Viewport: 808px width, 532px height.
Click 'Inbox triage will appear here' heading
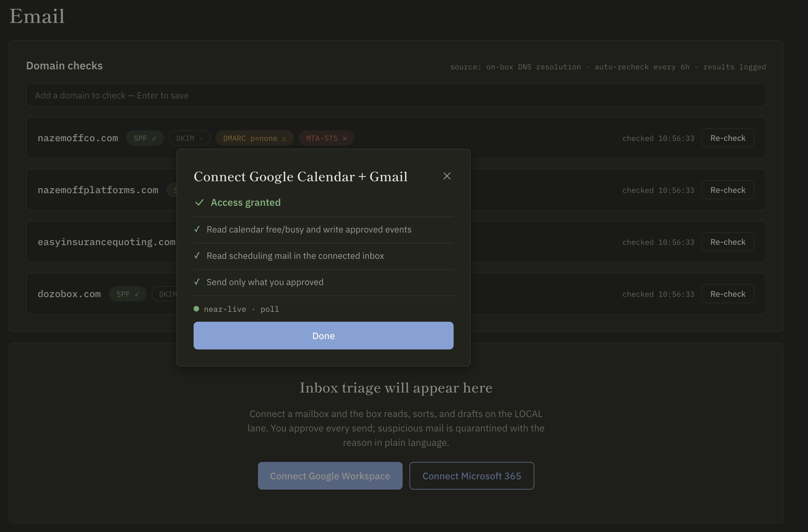(x=396, y=388)
